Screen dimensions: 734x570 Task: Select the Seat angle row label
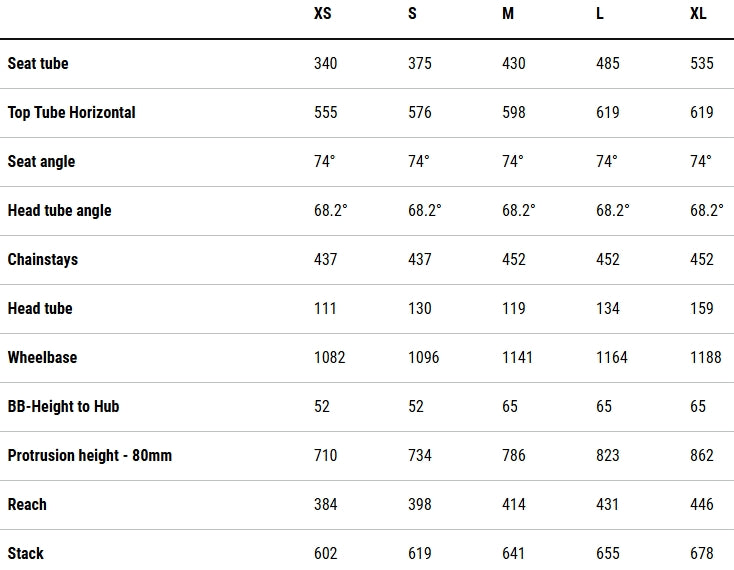(x=41, y=161)
